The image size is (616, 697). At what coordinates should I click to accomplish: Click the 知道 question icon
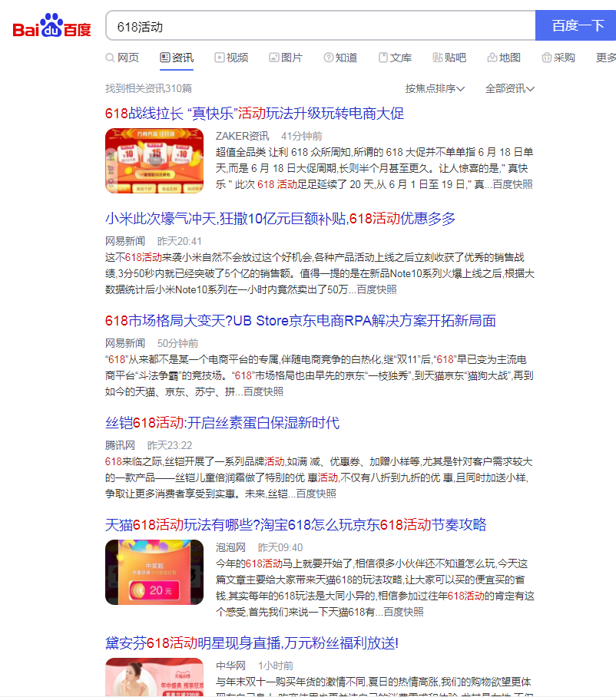click(x=328, y=58)
